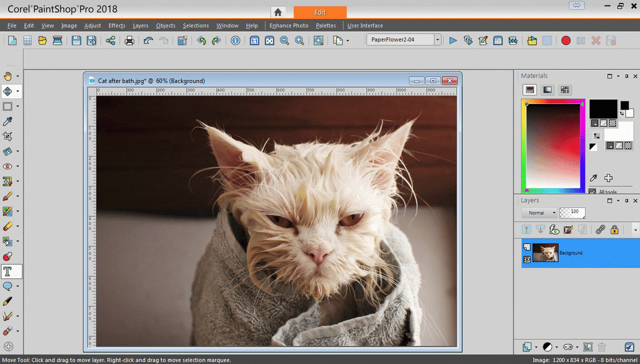Screen dimensions: 640x364
Task: Click the Share icon in toolbar
Action: [x=110, y=40]
